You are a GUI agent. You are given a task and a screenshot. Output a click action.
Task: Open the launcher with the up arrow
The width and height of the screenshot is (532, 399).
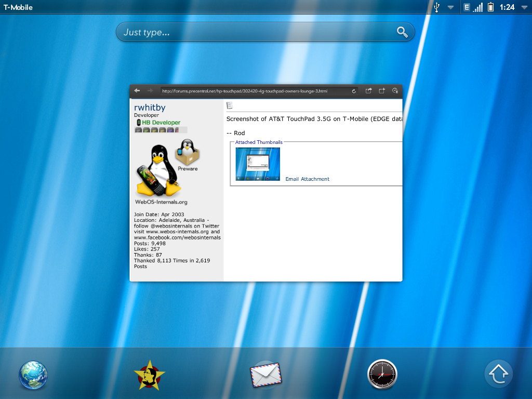pos(498,374)
